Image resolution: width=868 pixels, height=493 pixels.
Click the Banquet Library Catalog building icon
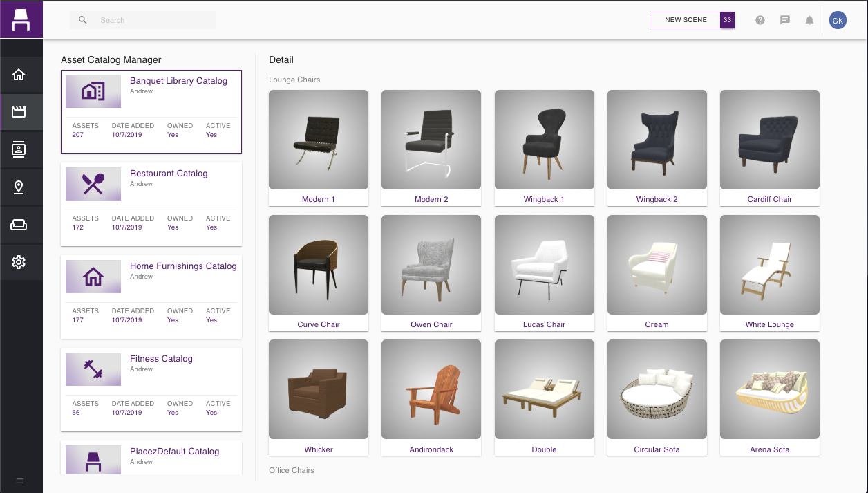point(93,91)
